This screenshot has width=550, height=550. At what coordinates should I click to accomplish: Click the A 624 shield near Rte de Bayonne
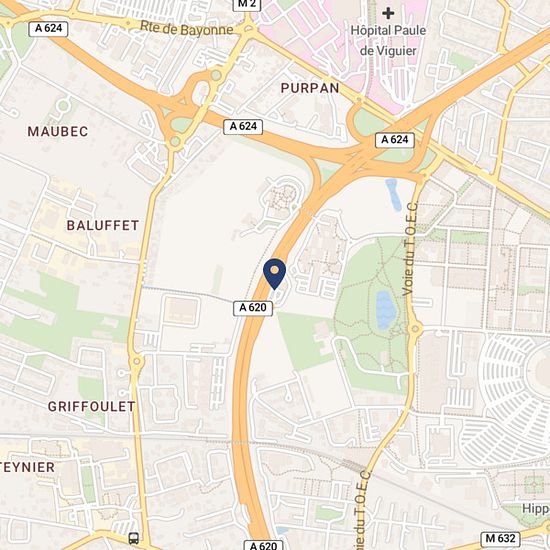(48, 28)
